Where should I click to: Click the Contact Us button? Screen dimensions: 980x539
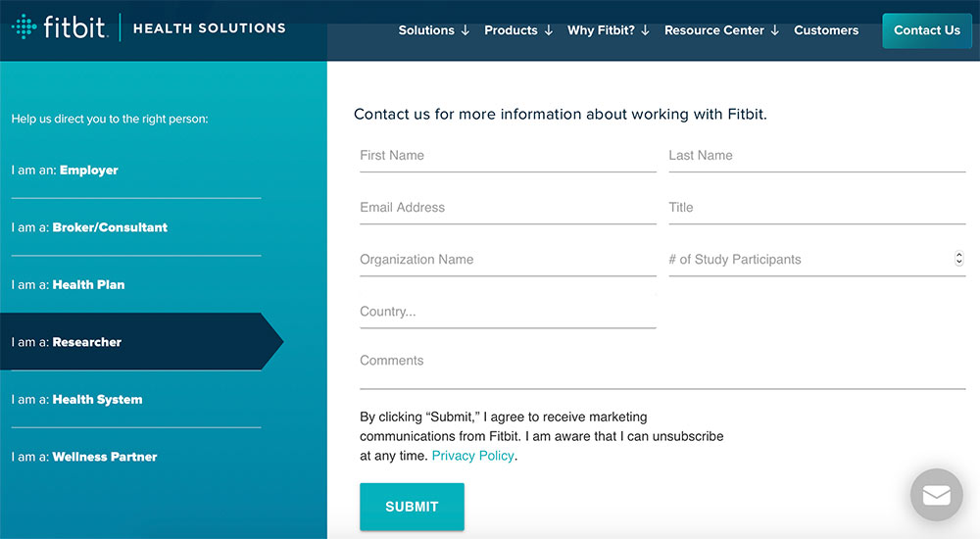pyautogui.click(x=926, y=30)
